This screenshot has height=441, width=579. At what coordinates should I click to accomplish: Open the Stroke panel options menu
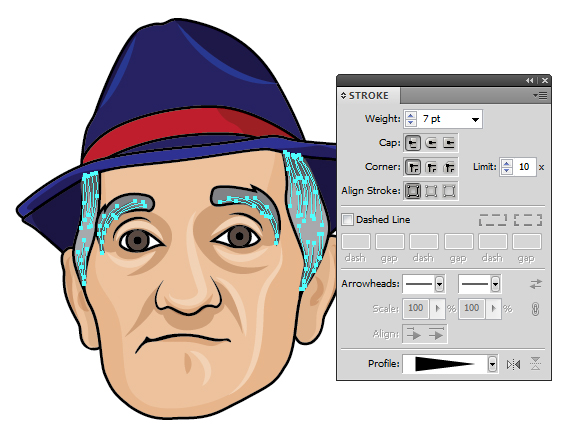pos(540,96)
